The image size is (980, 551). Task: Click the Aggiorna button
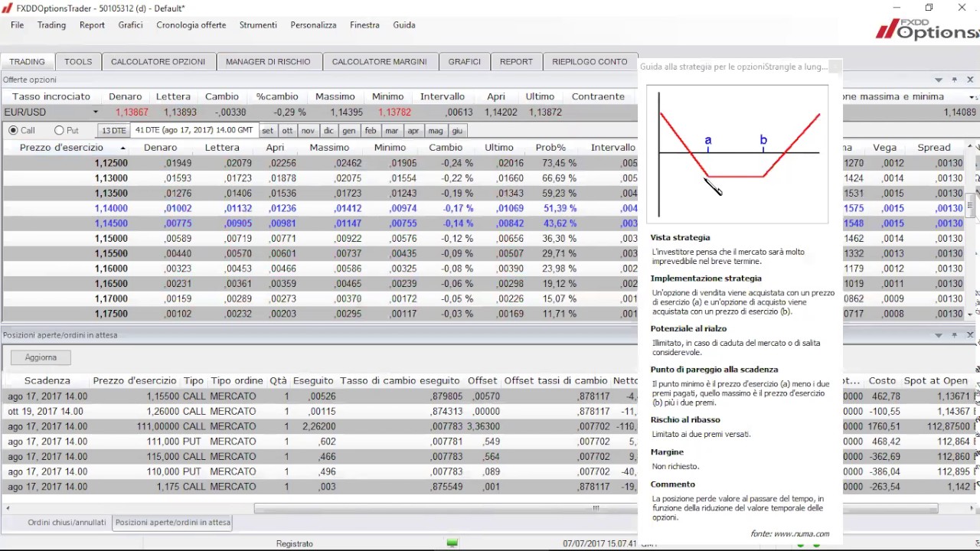click(41, 357)
